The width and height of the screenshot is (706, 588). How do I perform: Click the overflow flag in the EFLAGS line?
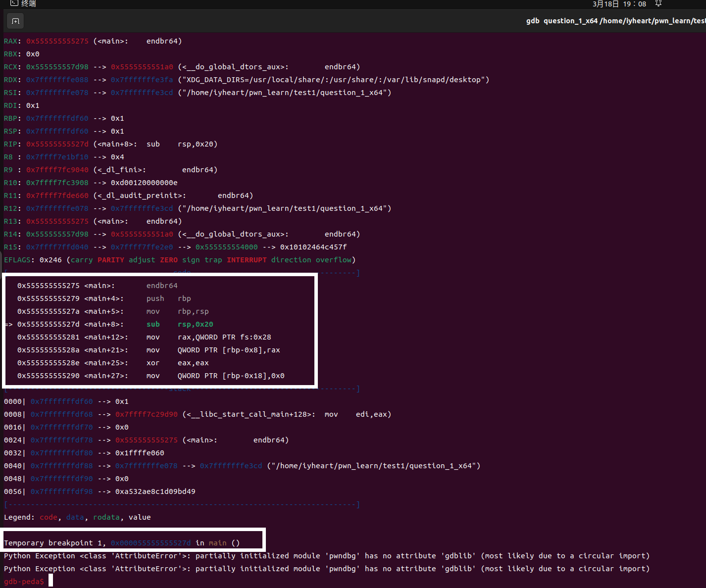pos(334,260)
